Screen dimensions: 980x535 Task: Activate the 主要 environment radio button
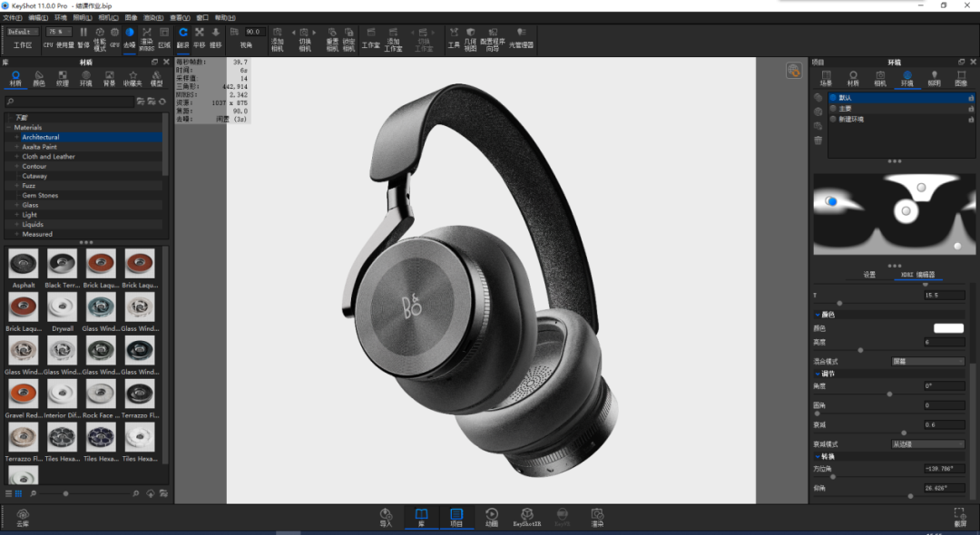point(833,109)
